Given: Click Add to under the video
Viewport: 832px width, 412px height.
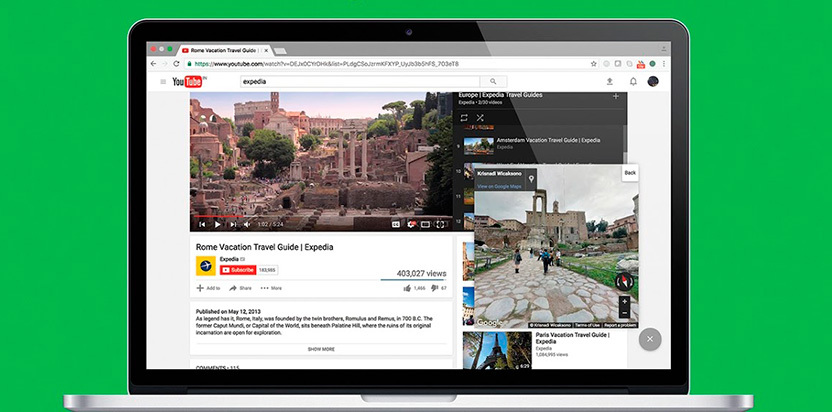Looking at the screenshot, I should [x=209, y=288].
